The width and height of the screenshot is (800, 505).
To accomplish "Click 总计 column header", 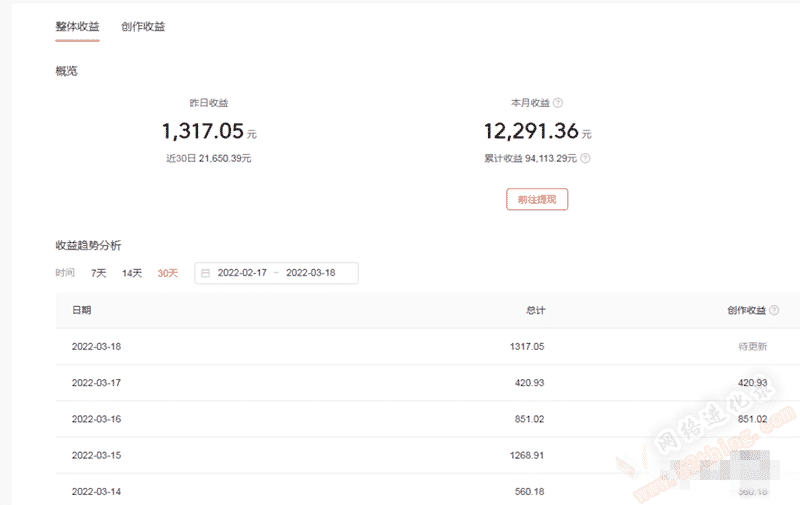I will [x=535, y=310].
